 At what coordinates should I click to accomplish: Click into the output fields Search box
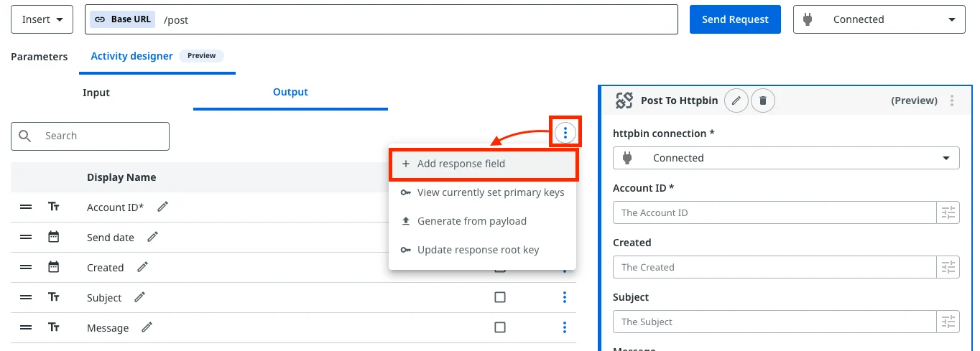tap(101, 136)
